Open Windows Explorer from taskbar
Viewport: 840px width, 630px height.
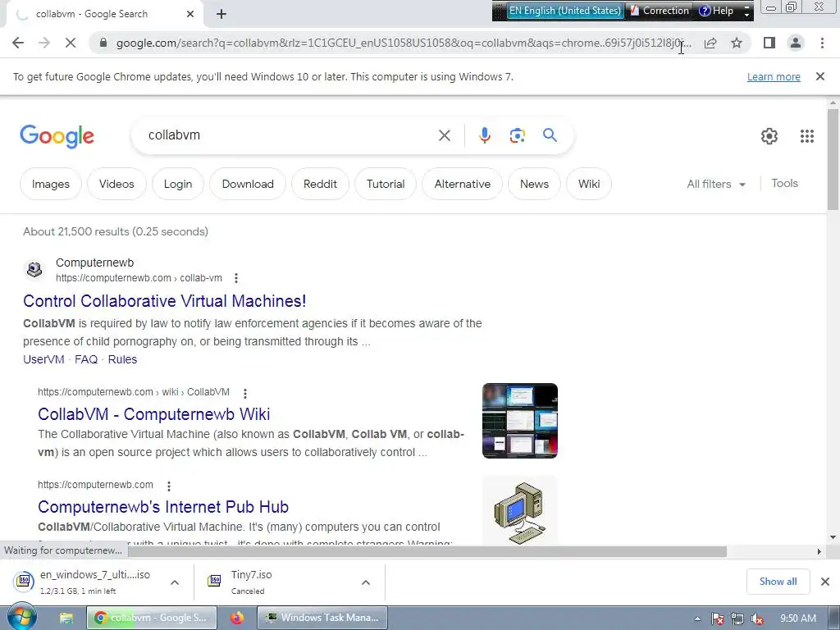[x=66, y=618]
